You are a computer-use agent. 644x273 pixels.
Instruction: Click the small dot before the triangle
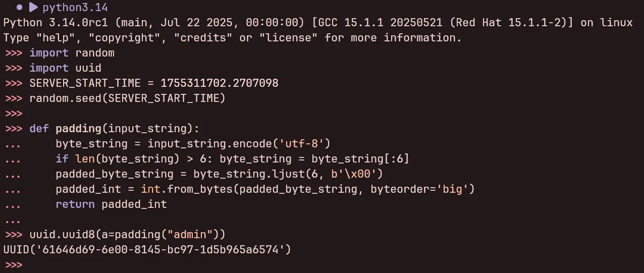(x=19, y=8)
